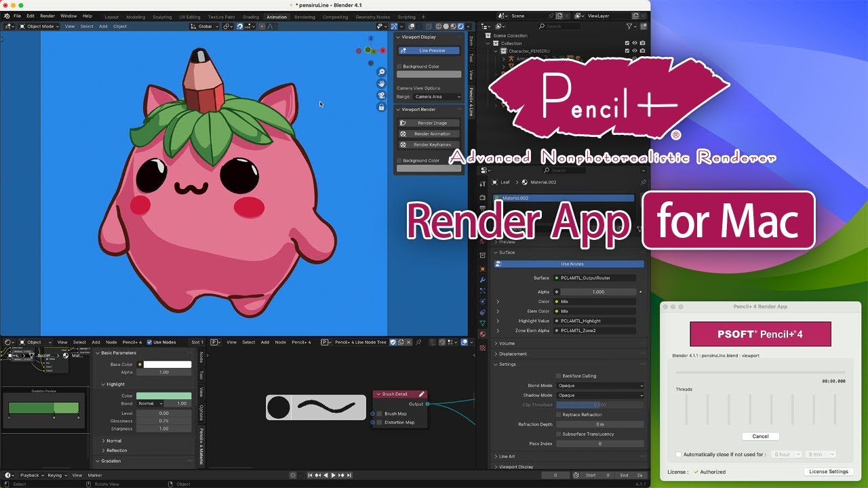Open the File menu
The height and width of the screenshot is (488, 868).
coord(17,16)
